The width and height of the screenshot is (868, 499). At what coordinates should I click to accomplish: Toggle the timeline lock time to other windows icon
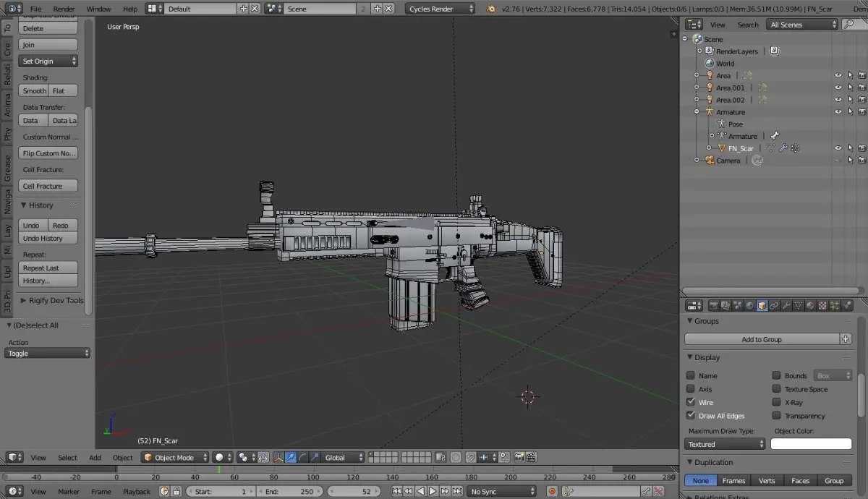[x=176, y=491]
